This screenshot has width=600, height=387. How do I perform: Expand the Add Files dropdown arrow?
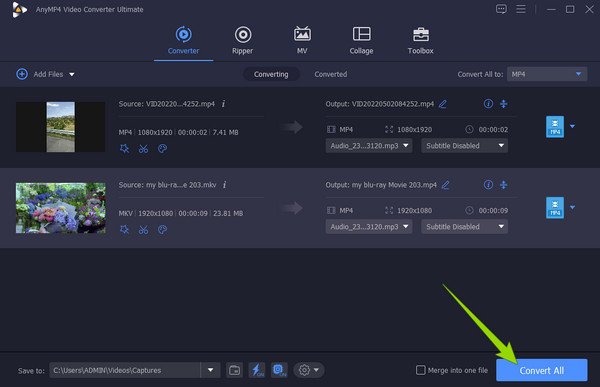click(x=72, y=74)
